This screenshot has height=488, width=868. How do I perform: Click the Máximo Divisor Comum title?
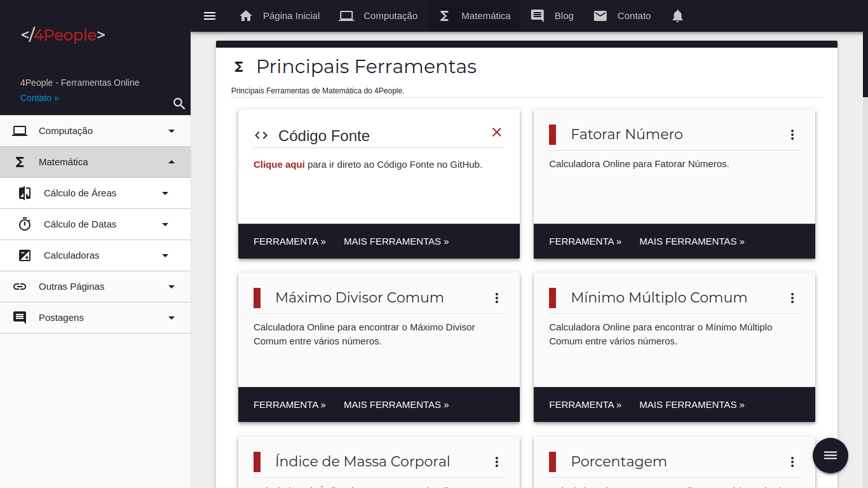point(360,297)
